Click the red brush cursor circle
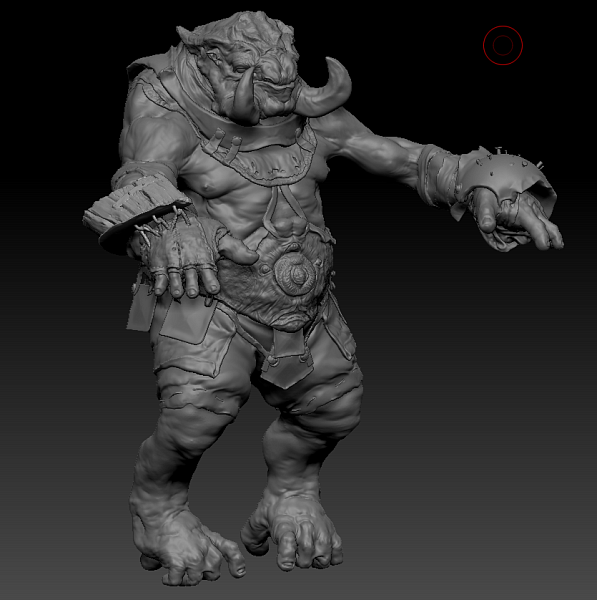 point(502,45)
